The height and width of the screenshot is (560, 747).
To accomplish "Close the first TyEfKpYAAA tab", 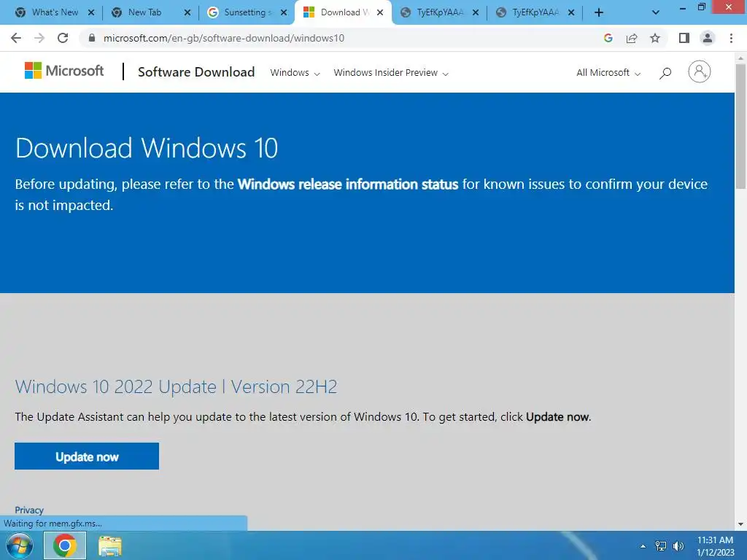I will [x=476, y=13].
